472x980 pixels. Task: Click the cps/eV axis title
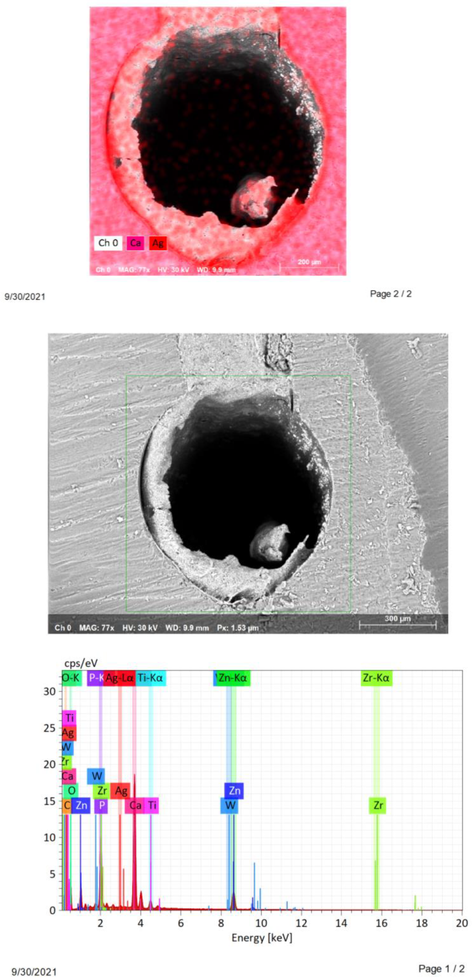pos(81,664)
